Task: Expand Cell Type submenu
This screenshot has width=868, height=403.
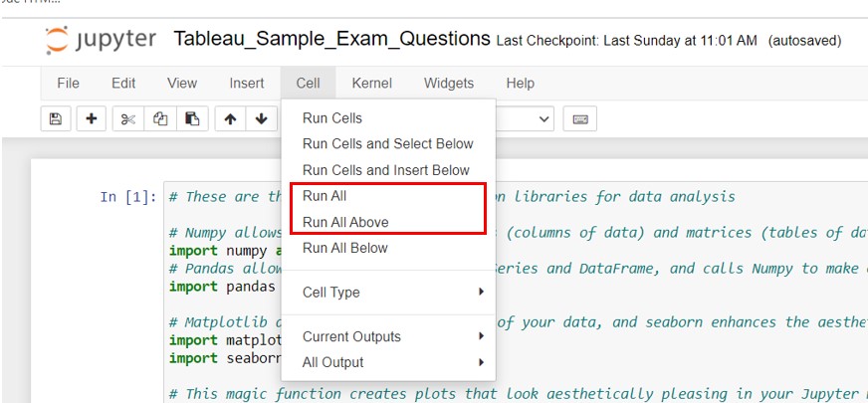Action: click(x=388, y=293)
